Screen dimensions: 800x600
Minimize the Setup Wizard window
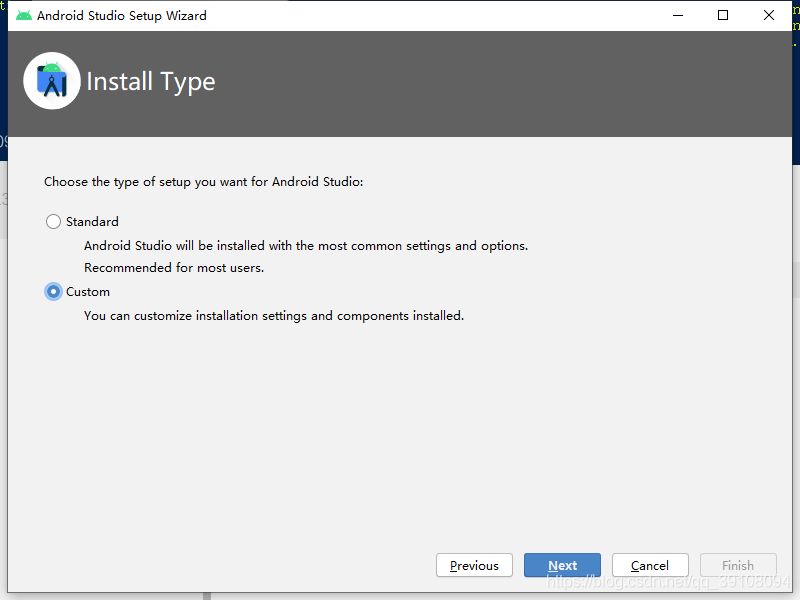pos(678,15)
